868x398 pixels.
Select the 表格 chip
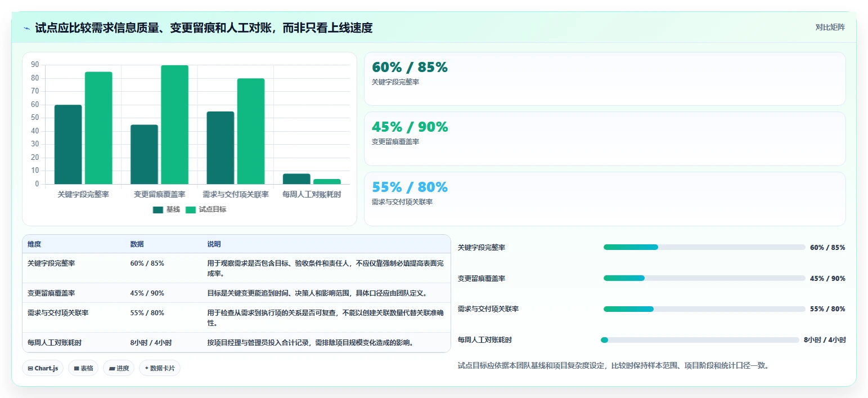pos(83,368)
